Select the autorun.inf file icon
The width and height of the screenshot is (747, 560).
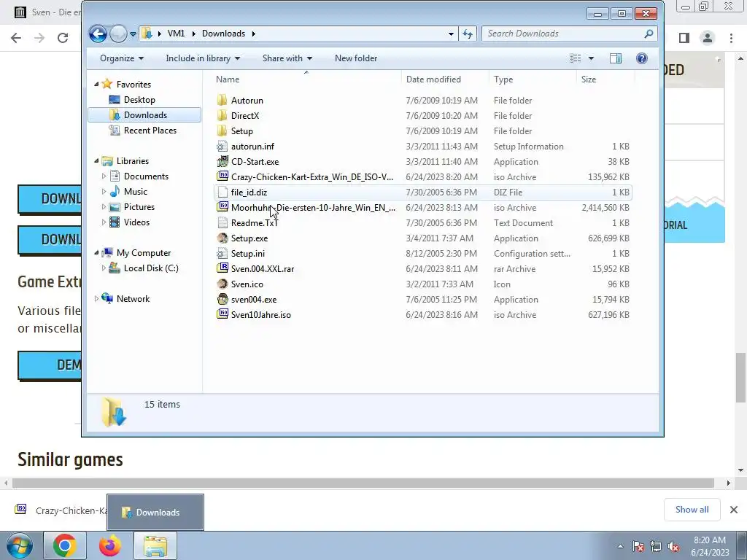coord(222,146)
